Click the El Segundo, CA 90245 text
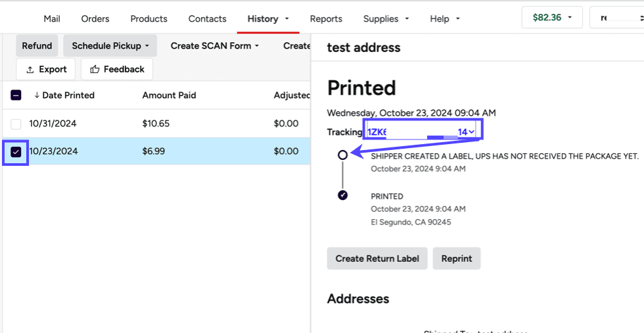 pyautogui.click(x=411, y=222)
